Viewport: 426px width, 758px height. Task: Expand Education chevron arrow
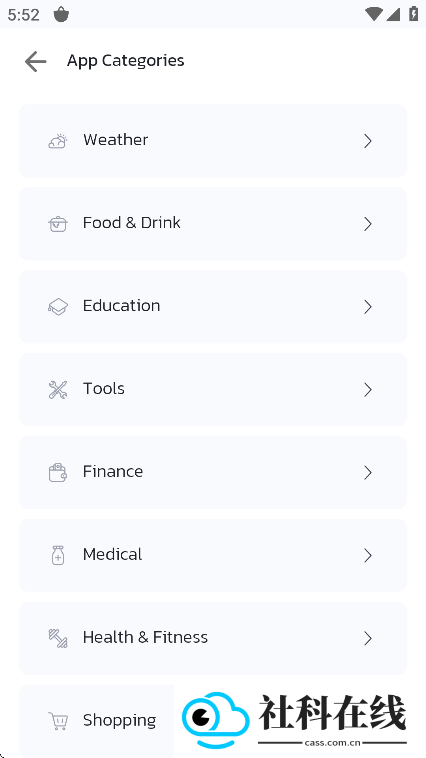pos(368,306)
